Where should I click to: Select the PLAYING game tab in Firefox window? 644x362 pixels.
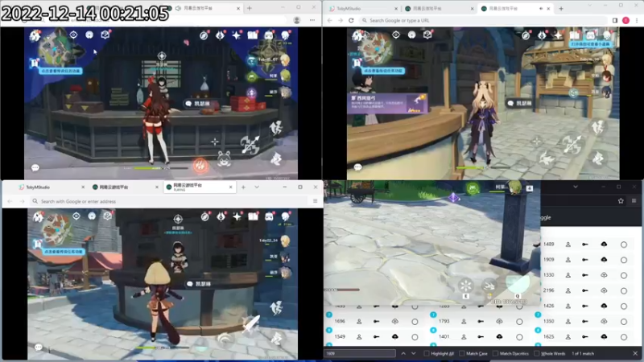198,187
